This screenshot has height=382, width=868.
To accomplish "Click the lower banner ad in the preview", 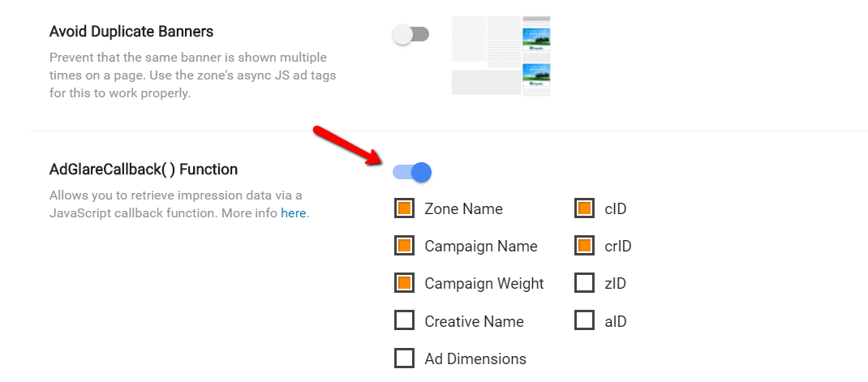I will point(536,75).
